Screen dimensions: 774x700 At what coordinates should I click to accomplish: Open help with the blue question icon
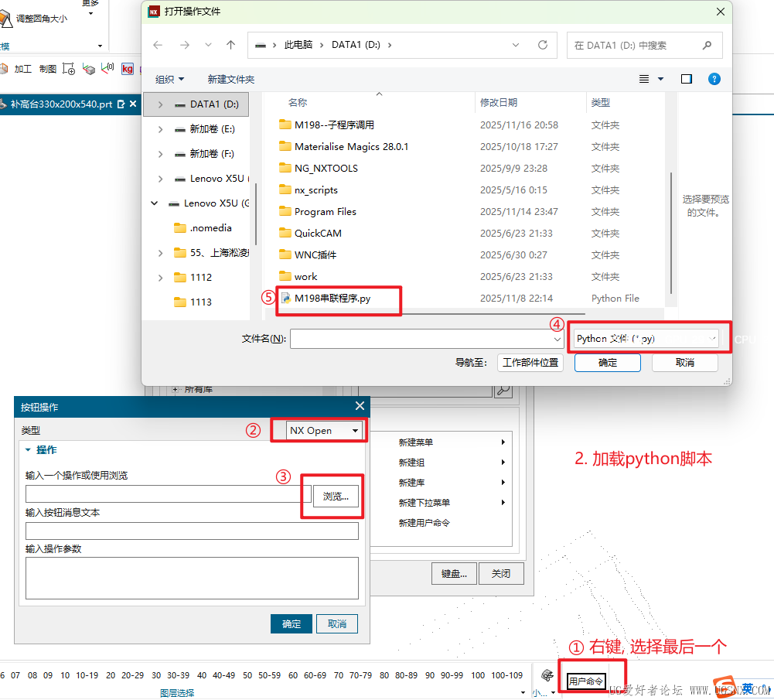tap(714, 79)
